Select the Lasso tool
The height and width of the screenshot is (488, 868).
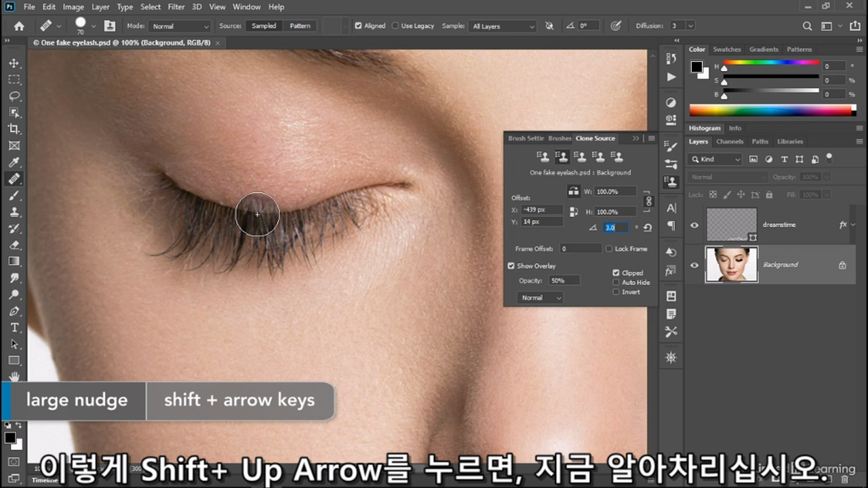click(x=14, y=96)
